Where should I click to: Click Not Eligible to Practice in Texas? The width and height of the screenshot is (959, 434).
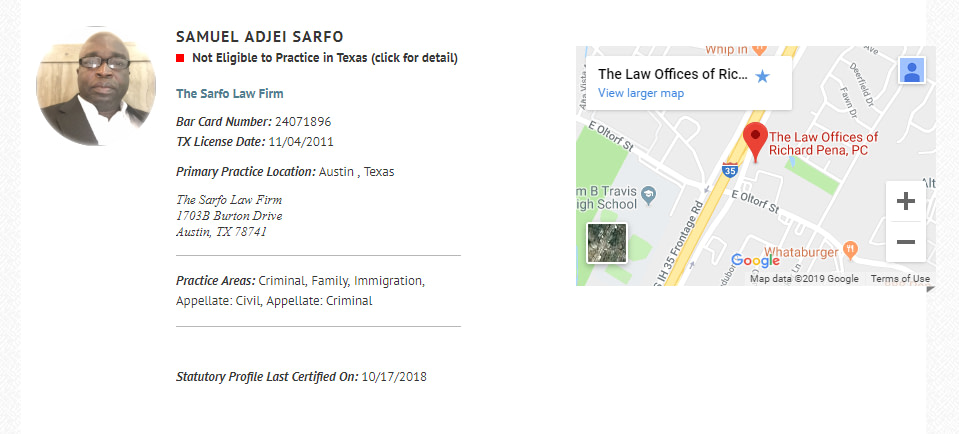coord(325,58)
